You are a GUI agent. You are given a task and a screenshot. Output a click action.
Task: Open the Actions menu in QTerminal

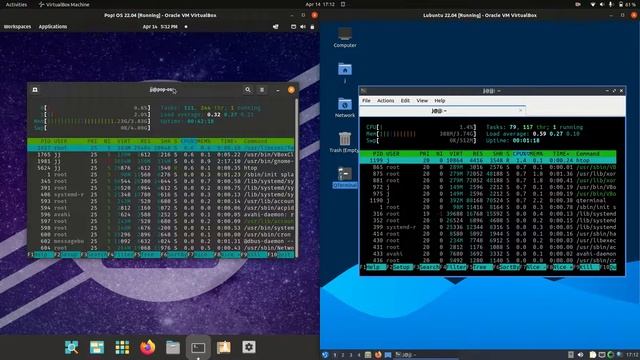tap(385, 100)
